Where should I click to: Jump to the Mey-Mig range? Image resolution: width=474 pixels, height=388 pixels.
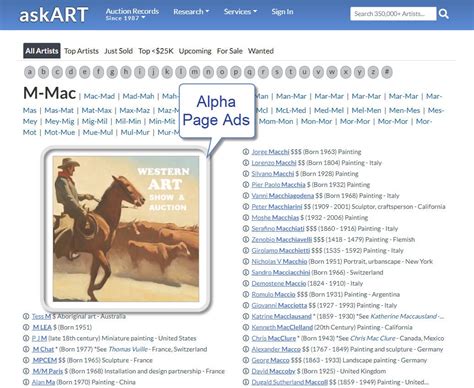[59, 121]
